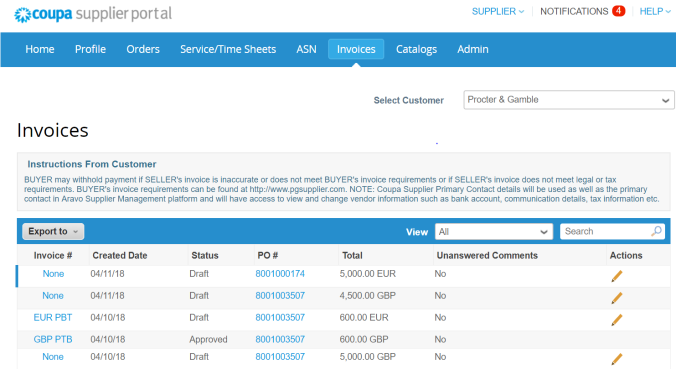Go to the Home tab
676x369 pixels.
[x=40, y=49]
